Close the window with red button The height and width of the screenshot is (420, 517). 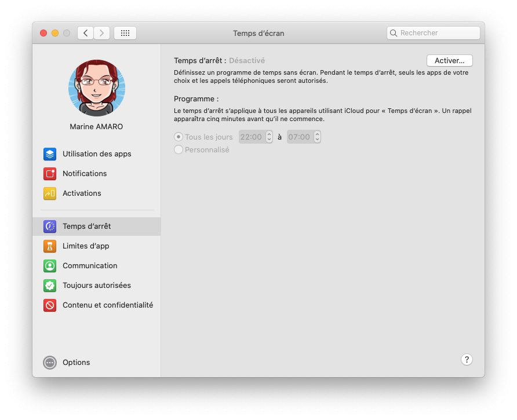point(43,33)
